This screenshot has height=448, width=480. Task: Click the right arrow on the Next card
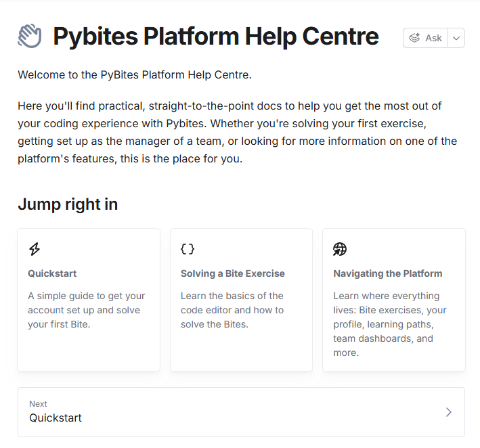click(448, 412)
